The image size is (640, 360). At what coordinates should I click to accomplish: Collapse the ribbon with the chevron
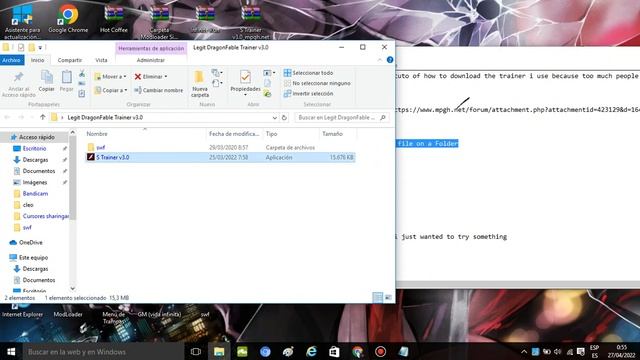pos(380,60)
